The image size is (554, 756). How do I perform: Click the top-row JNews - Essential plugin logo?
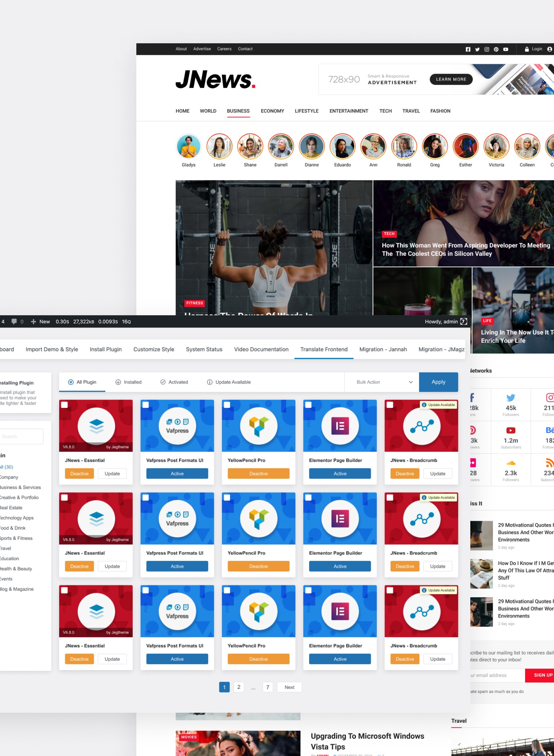(x=96, y=426)
